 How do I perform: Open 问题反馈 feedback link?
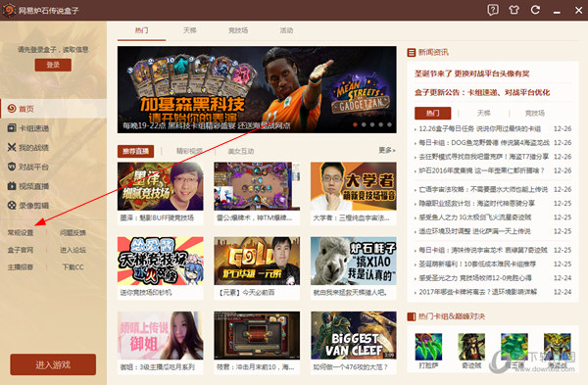pos(73,233)
